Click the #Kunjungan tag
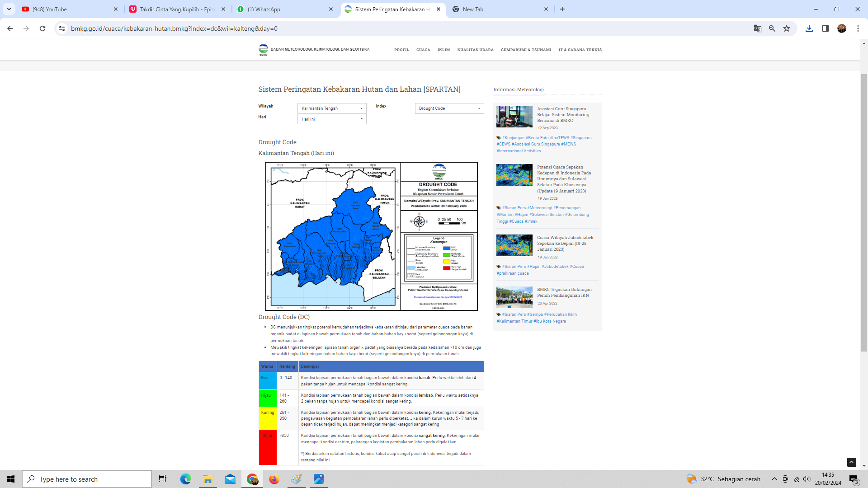The width and height of the screenshot is (868, 488). point(513,138)
